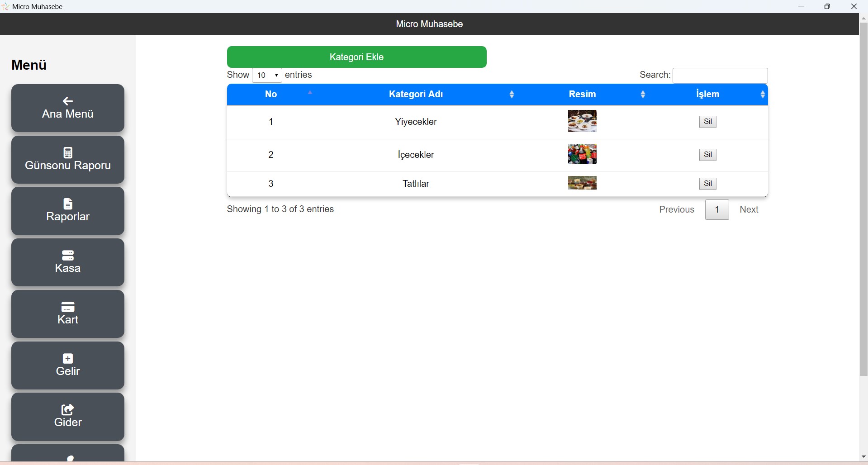Expand the show entries count dropdown

[x=267, y=76]
